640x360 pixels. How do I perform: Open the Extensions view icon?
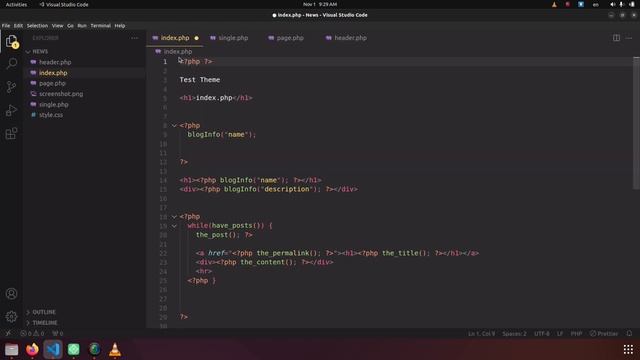[x=11, y=133]
